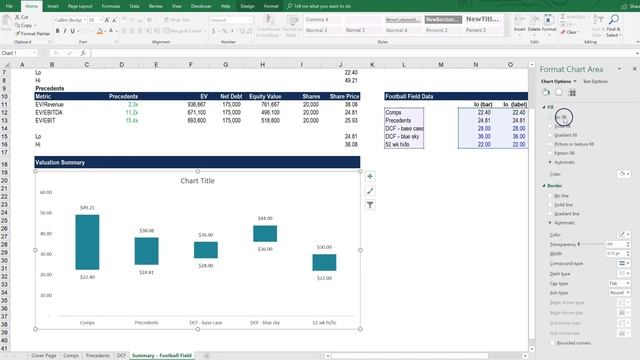Toggle Italic formatting

tap(65, 31)
